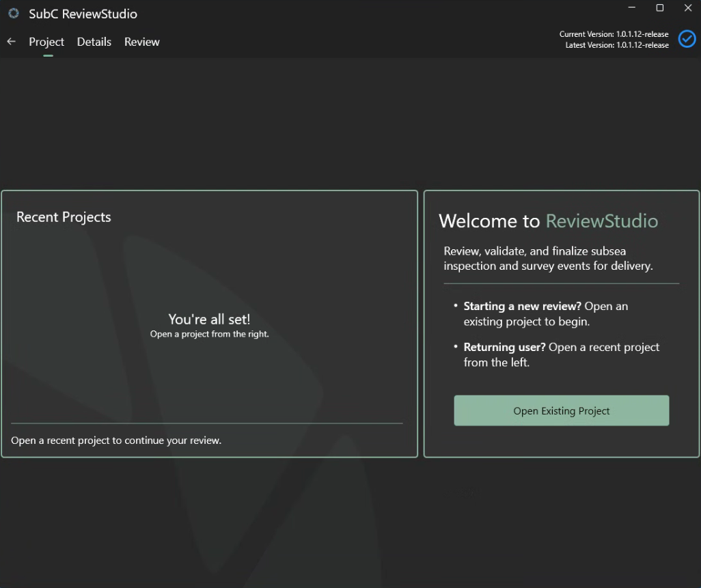Close the ReviewStudio window
The height and width of the screenshot is (588, 701).
(x=687, y=8)
